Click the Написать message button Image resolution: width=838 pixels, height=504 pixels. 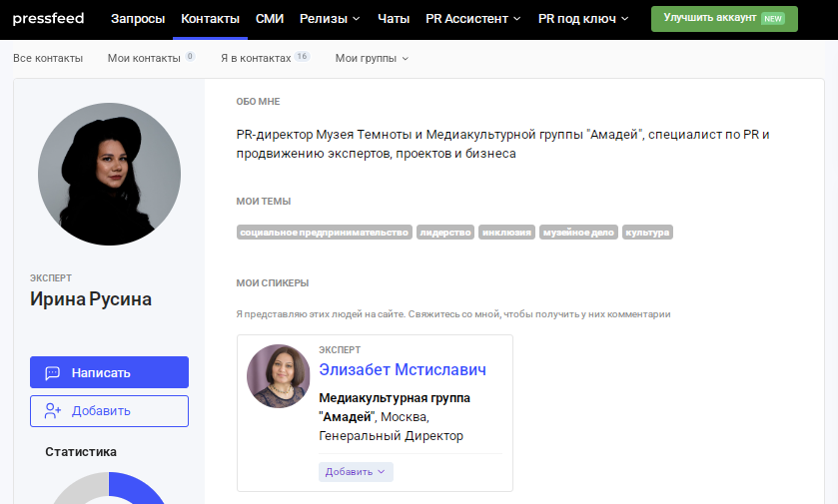click(x=109, y=372)
